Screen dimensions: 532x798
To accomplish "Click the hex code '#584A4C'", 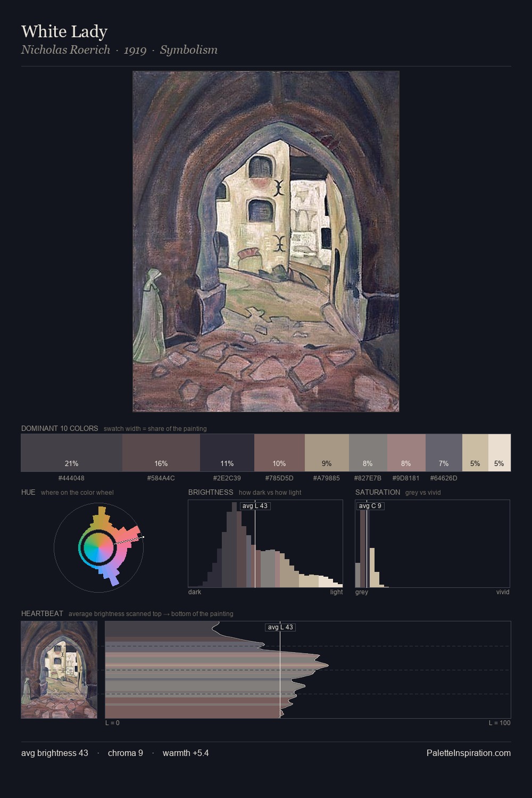I will point(161,478).
